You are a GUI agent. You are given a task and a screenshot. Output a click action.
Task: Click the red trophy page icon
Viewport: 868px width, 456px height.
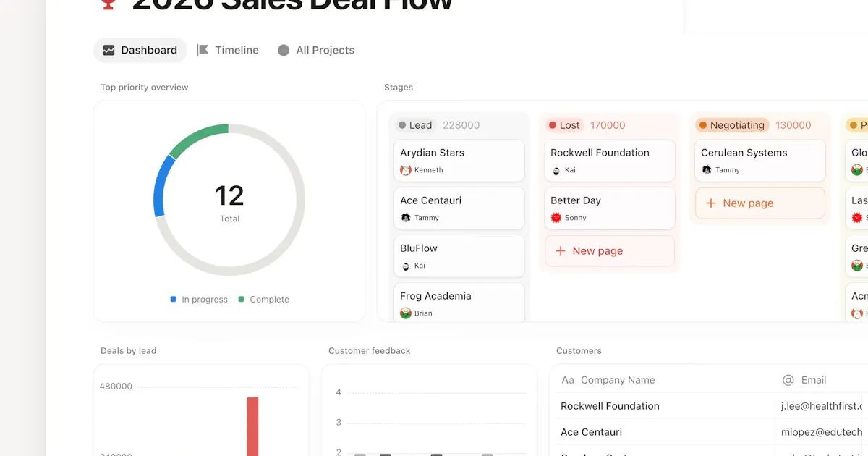[x=109, y=4]
